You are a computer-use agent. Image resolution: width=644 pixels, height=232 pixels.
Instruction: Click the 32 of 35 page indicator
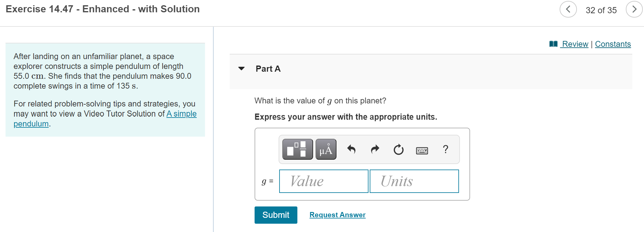tap(601, 10)
